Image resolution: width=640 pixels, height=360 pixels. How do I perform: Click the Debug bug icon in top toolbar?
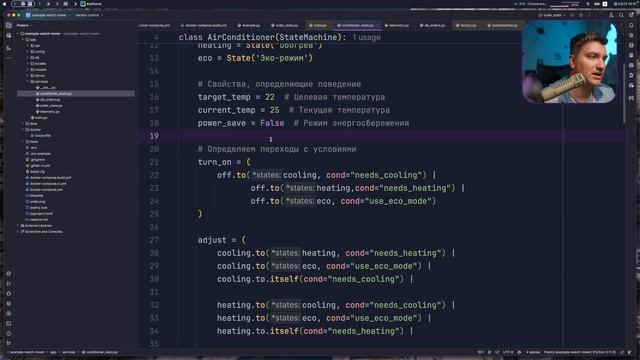(x=581, y=15)
